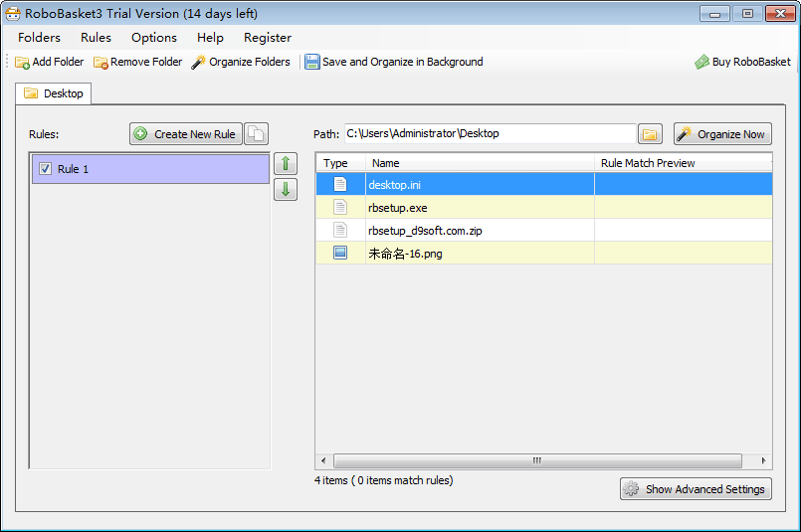This screenshot has width=801, height=532.
Task: Click the Type column header
Action: click(x=340, y=163)
